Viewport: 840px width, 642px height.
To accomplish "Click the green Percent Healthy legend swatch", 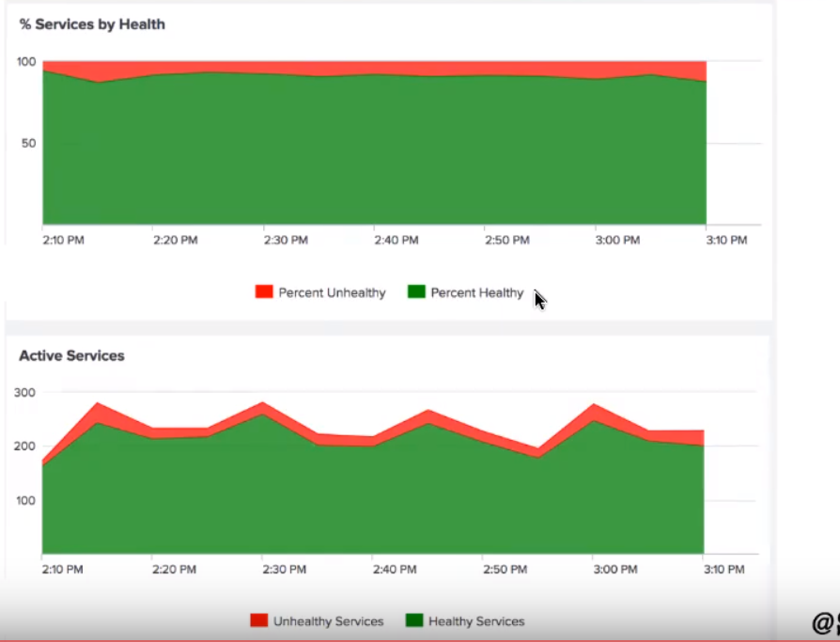I will click(416, 292).
